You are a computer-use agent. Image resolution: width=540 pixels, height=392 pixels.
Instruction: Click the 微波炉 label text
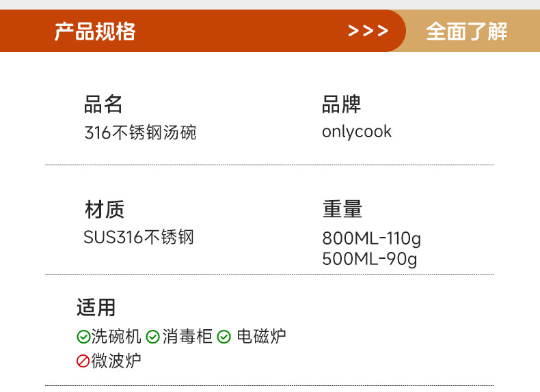pyautogui.click(x=116, y=361)
